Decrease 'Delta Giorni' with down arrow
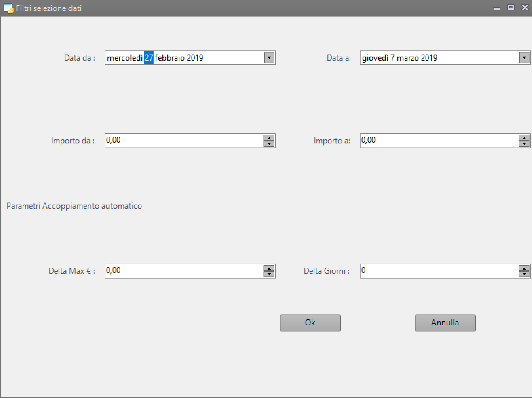Screen dimensions: 532x398 [x=524, y=274]
